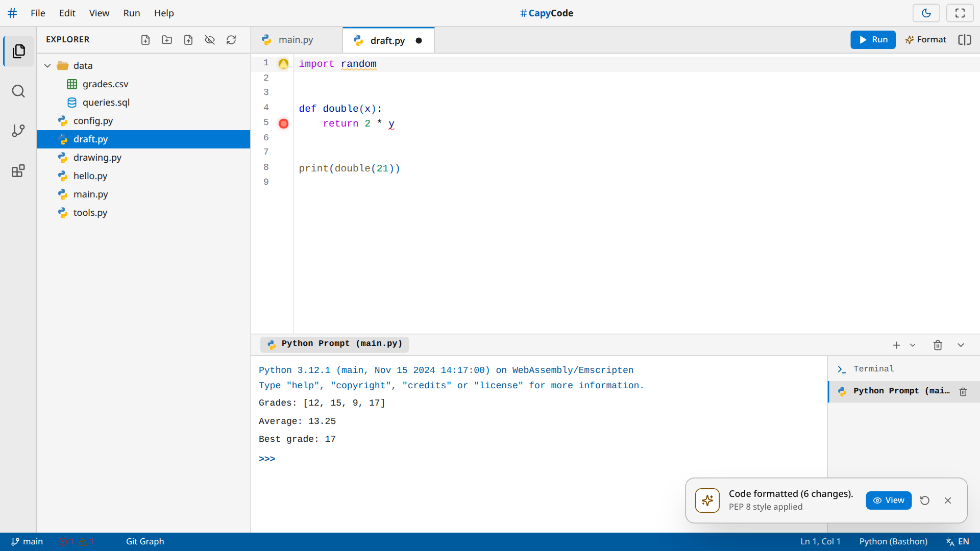The height and width of the screenshot is (551, 980).
Task: Click the warning marker on line 1
Action: [x=284, y=64]
